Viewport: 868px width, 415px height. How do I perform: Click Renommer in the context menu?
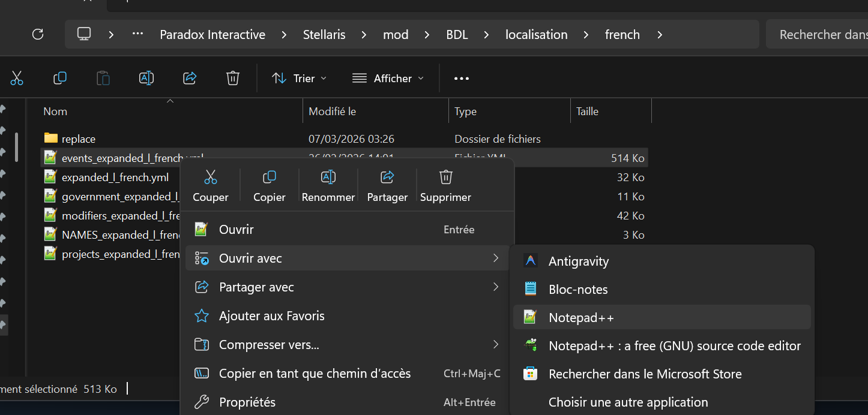328,185
